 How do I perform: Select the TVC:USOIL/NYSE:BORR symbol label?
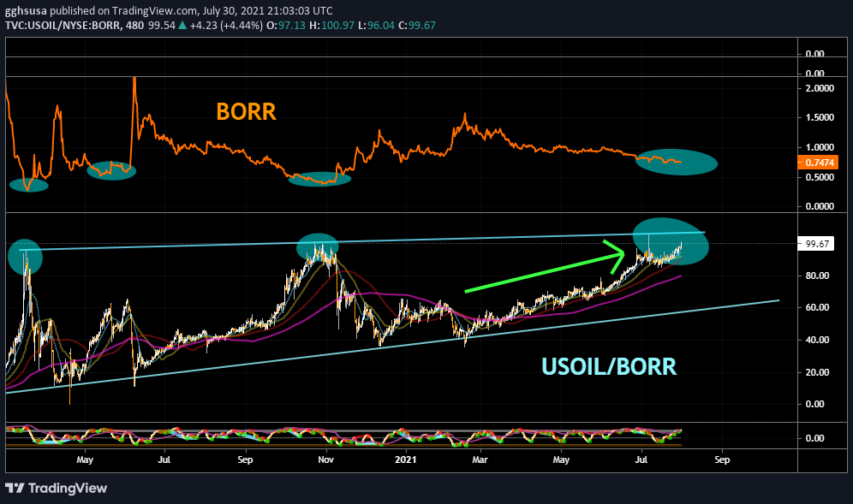point(63,26)
